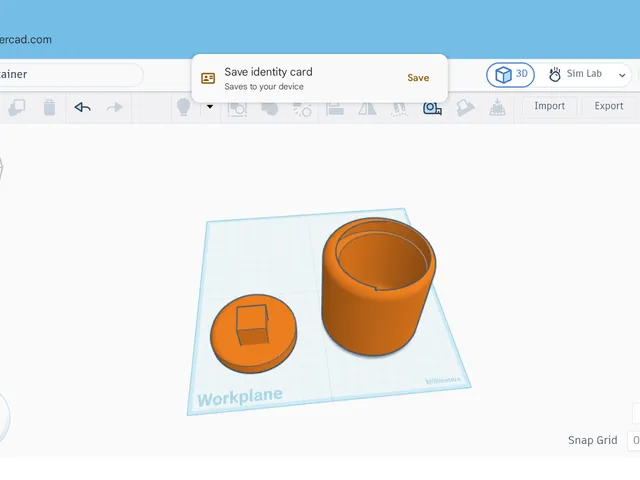Image resolution: width=640 pixels, height=480 pixels.
Task: Click the Redo arrow icon
Action: (115, 107)
